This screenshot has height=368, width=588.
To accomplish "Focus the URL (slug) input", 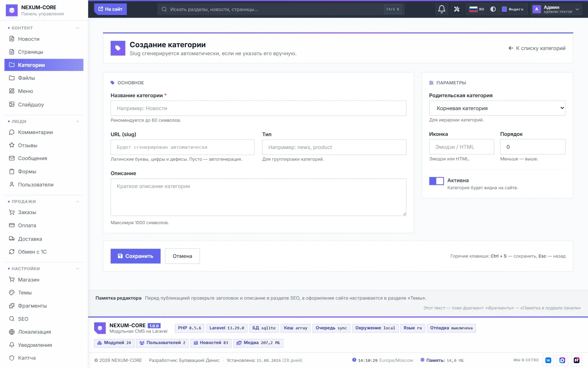I will click(182, 147).
